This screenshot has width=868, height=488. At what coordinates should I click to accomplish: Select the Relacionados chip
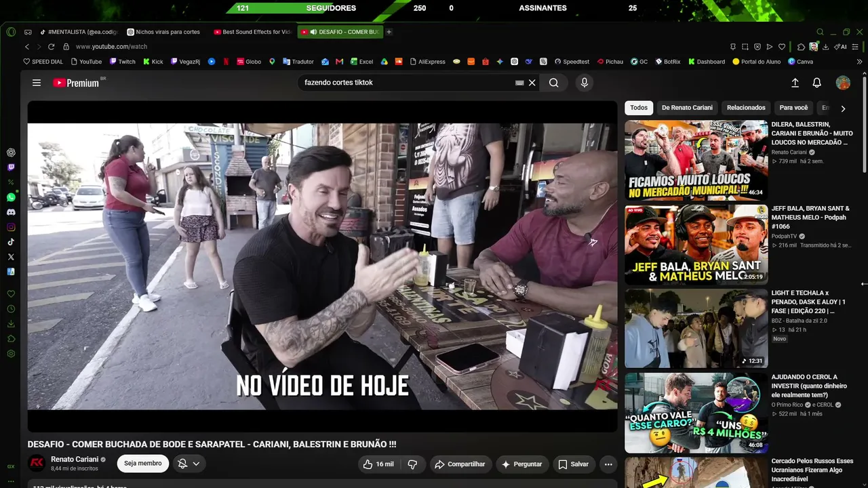(x=746, y=108)
